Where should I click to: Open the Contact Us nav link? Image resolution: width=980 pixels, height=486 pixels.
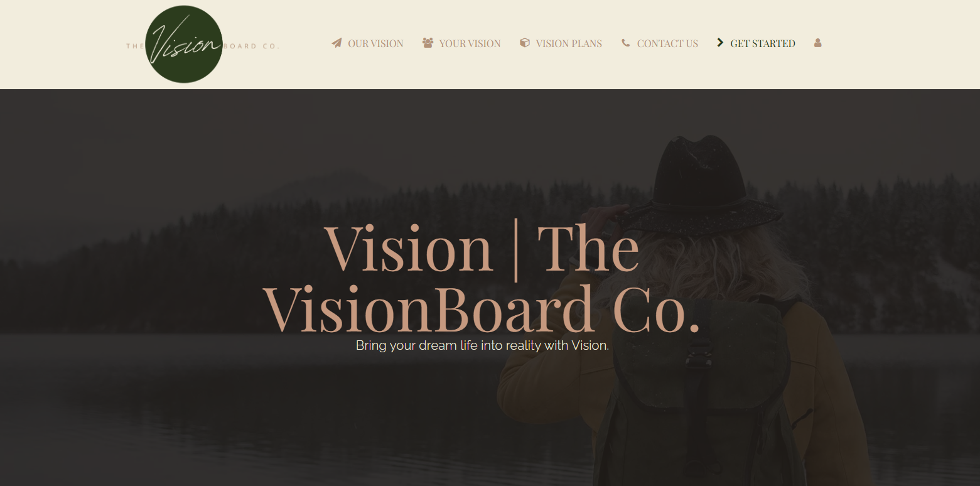[x=667, y=43]
